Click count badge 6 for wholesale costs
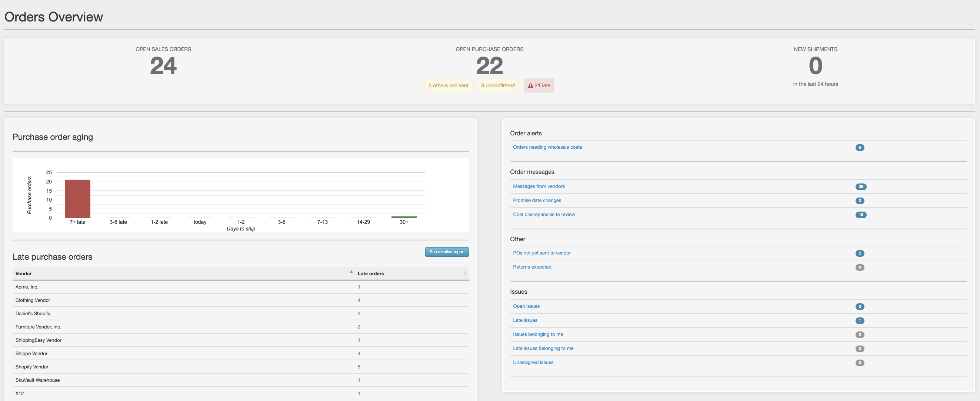 coord(859,148)
